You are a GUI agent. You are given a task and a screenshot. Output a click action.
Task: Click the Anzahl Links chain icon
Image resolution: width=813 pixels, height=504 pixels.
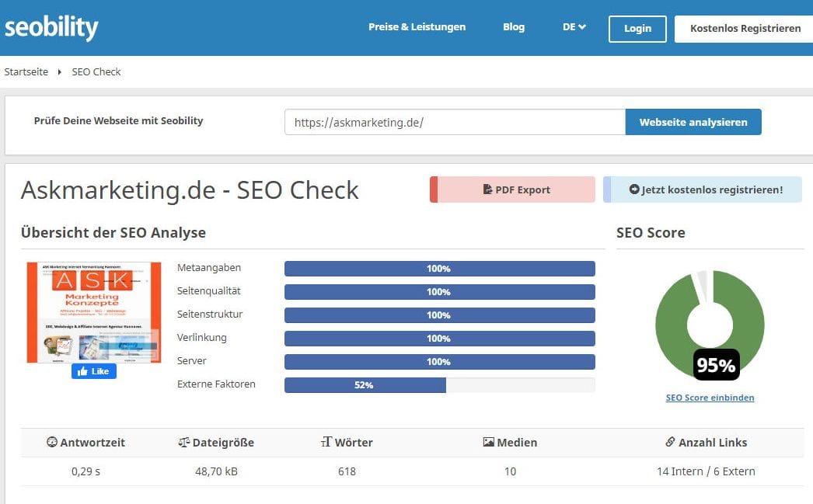coord(670,443)
